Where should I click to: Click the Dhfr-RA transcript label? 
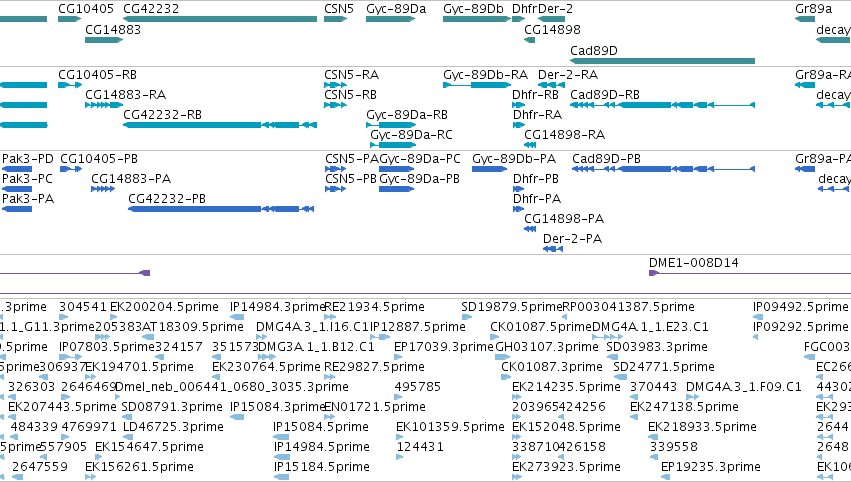coord(537,115)
